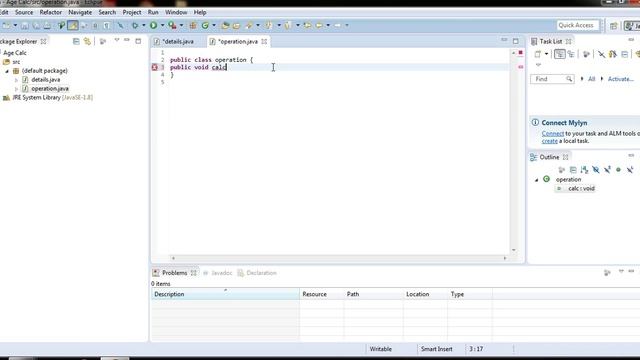Click the Activate... link in Task List
This screenshot has height=360, width=640.
(620, 79)
